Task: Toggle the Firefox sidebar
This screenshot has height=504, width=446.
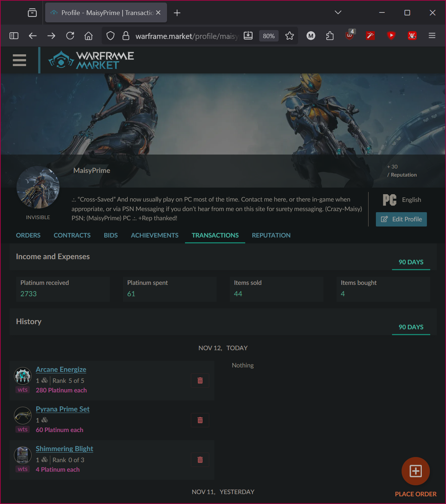Action: point(14,36)
